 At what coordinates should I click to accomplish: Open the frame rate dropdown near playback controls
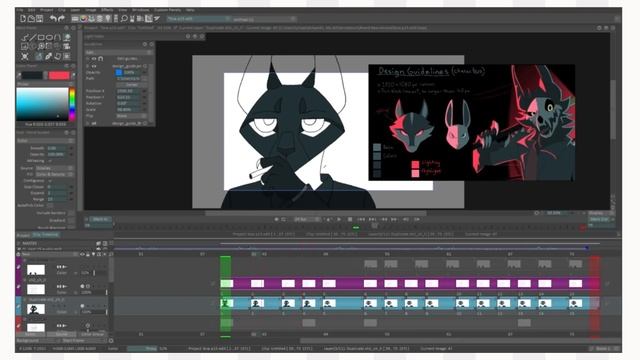(x=307, y=219)
